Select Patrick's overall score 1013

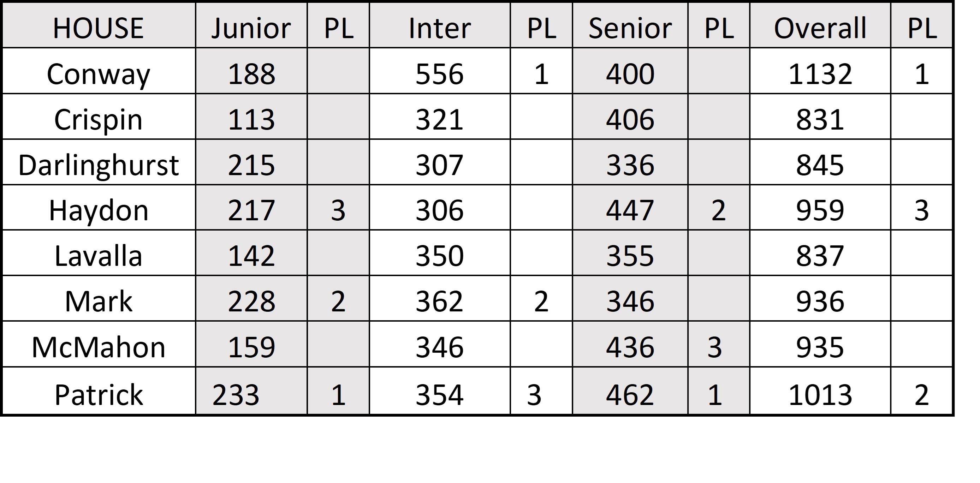[820, 394]
